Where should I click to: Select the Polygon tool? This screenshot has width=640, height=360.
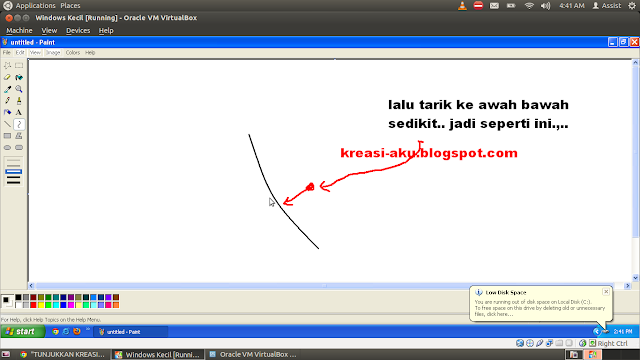pos(19,136)
